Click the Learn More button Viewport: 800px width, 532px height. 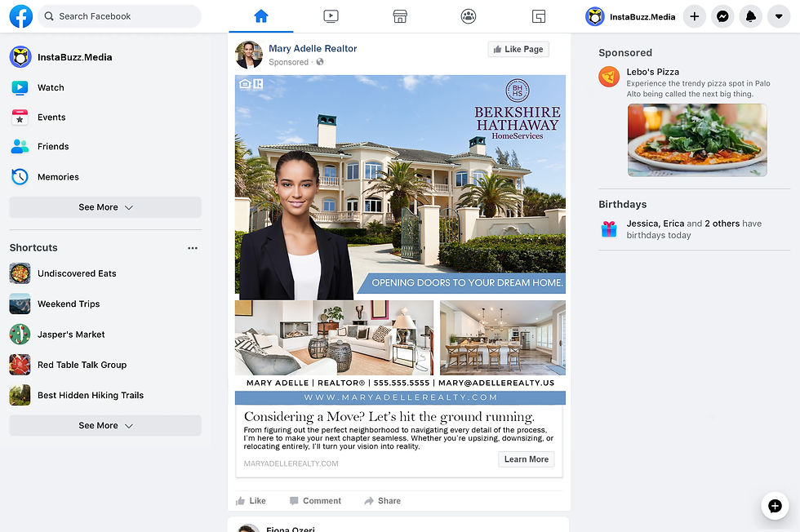[x=526, y=459]
